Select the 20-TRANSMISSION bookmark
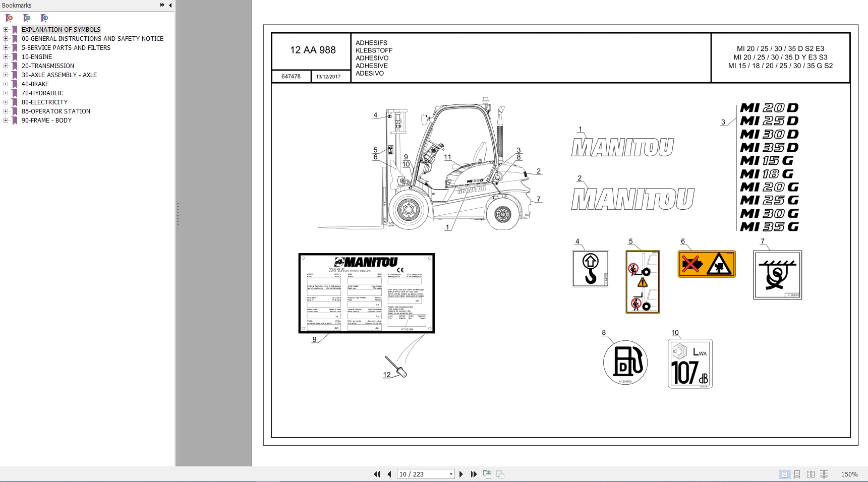The image size is (868, 482). [47, 66]
